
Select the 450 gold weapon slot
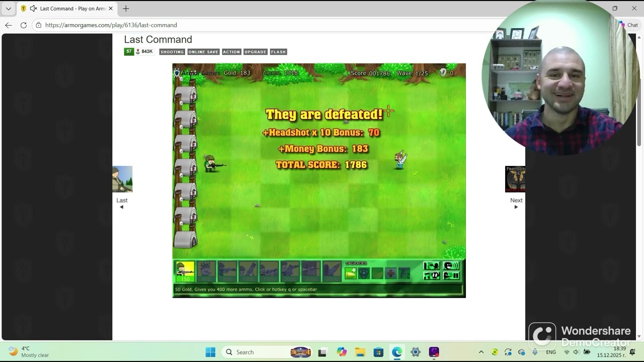pos(206,271)
